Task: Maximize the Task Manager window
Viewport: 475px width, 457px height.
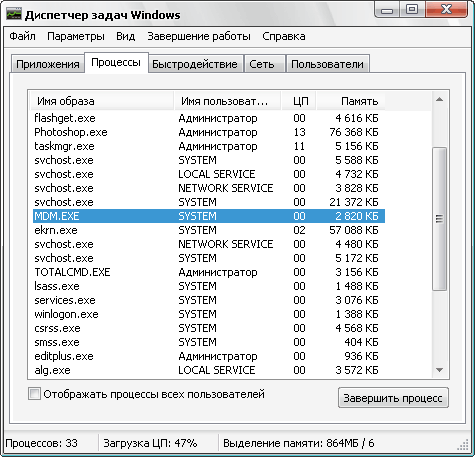Action: click(x=412, y=9)
